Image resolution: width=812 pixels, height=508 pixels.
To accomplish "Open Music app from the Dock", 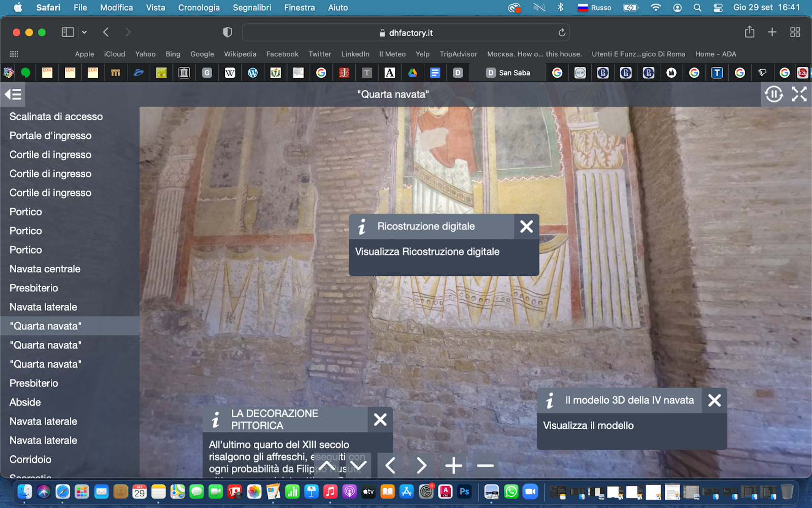I will pos(330,491).
